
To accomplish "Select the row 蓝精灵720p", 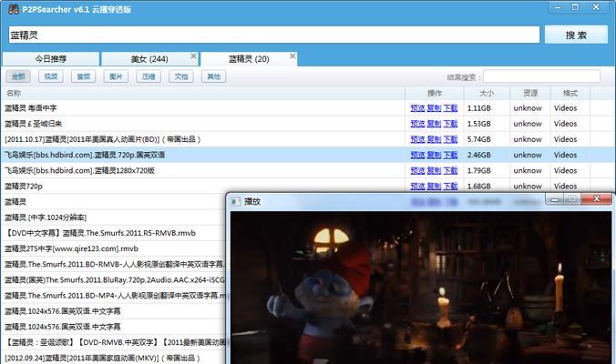I will [x=308, y=186].
